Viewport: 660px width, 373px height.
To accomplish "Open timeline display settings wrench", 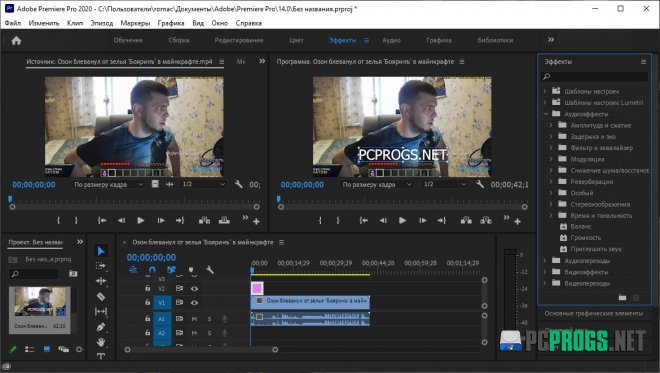I will click(210, 270).
